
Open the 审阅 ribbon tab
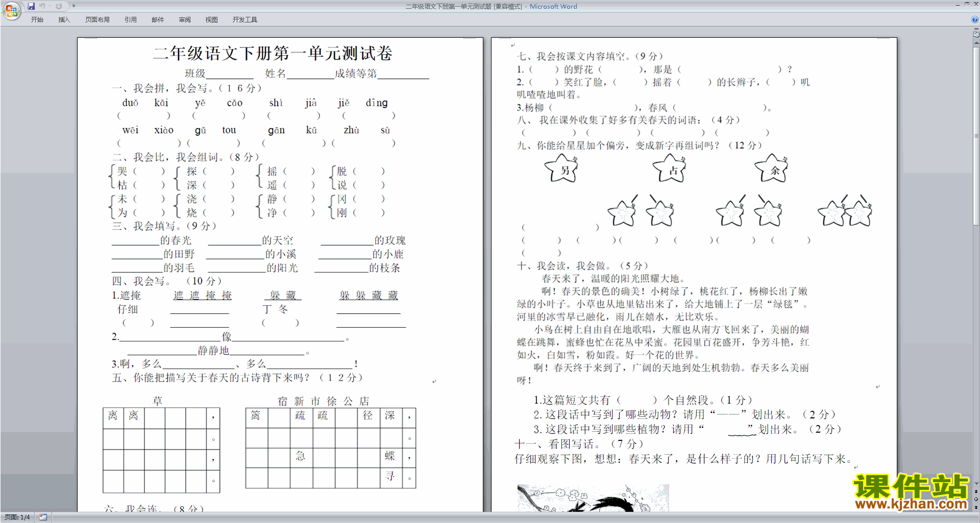point(185,20)
